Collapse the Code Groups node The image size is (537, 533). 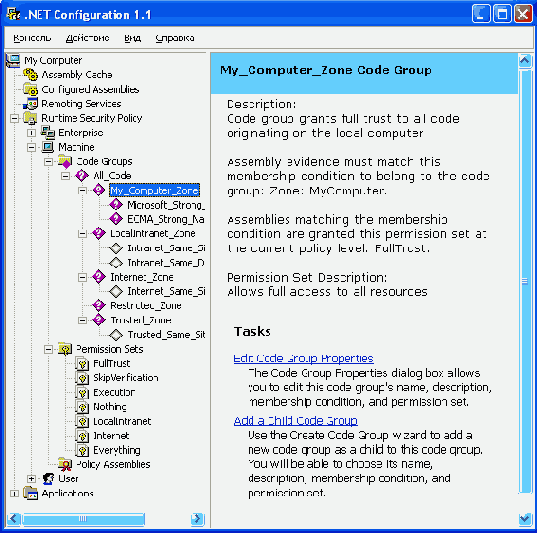(48, 162)
